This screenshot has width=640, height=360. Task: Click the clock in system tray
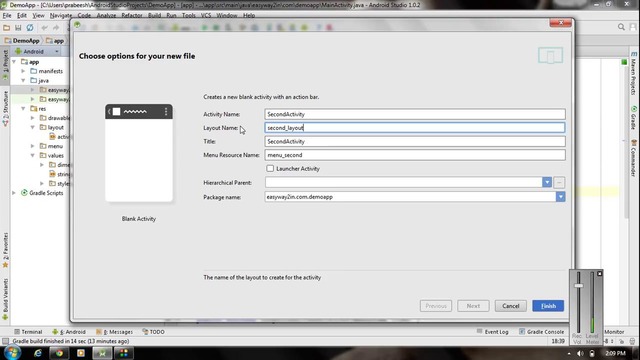(615, 353)
